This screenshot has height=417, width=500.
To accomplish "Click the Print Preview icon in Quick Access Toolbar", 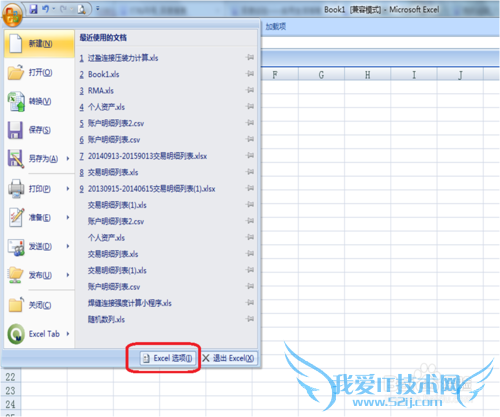I will pyautogui.click(x=81, y=9).
